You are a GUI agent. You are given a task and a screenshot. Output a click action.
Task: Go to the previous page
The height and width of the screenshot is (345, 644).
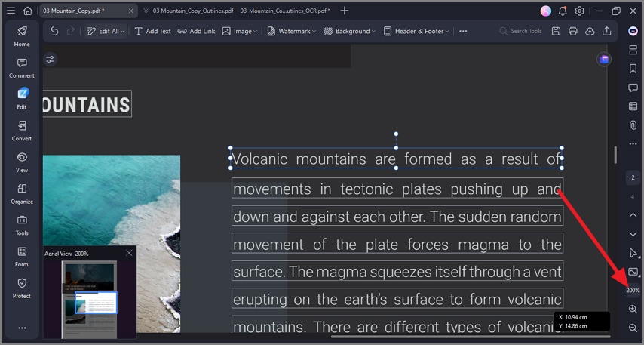pyautogui.click(x=633, y=215)
